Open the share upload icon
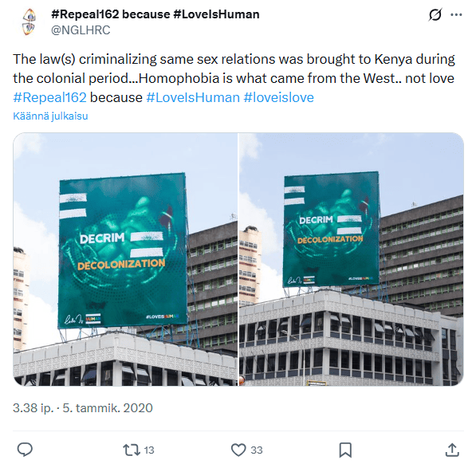This screenshot has height=468, width=476. pyautogui.click(x=452, y=450)
